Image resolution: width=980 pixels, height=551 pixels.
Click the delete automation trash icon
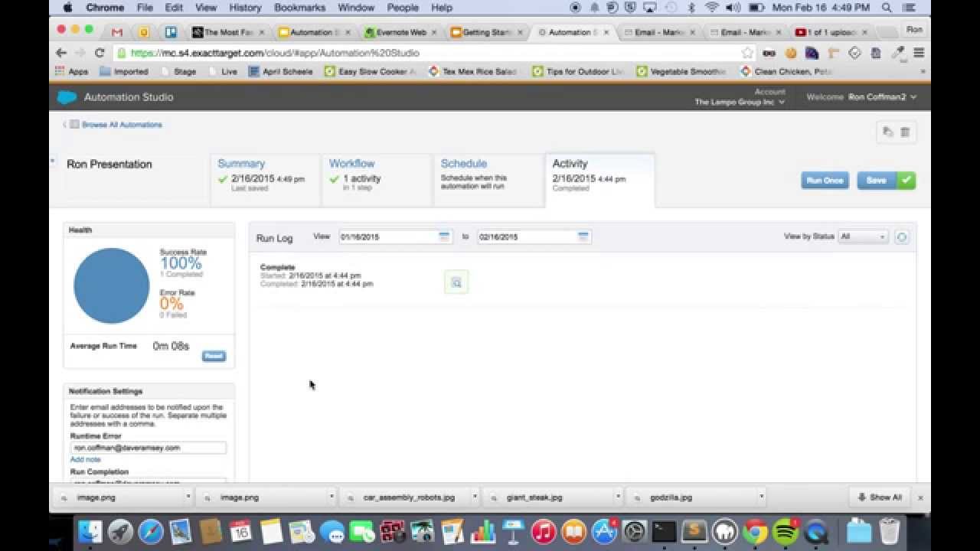(x=905, y=132)
